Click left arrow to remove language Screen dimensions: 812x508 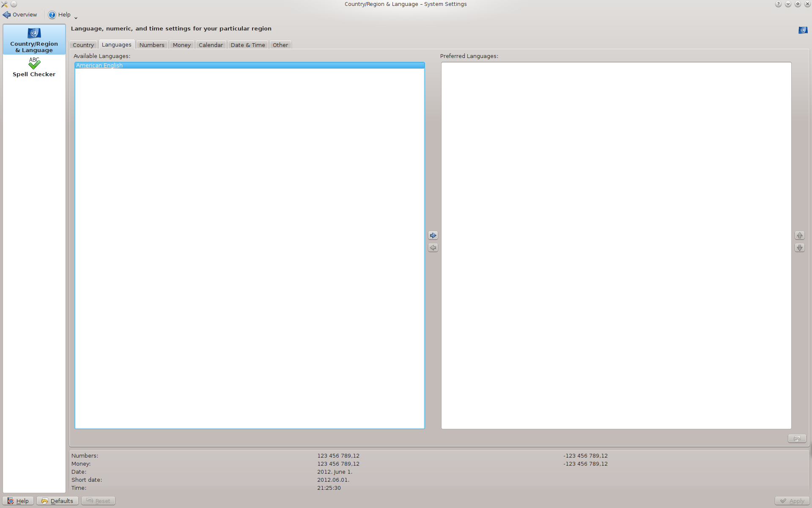coord(433,248)
